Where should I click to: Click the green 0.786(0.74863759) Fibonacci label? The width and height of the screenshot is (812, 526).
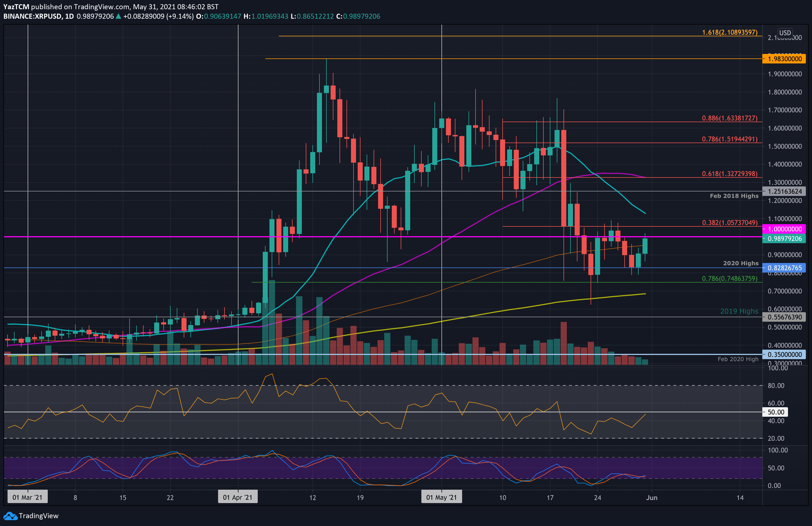pyautogui.click(x=729, y=278)
